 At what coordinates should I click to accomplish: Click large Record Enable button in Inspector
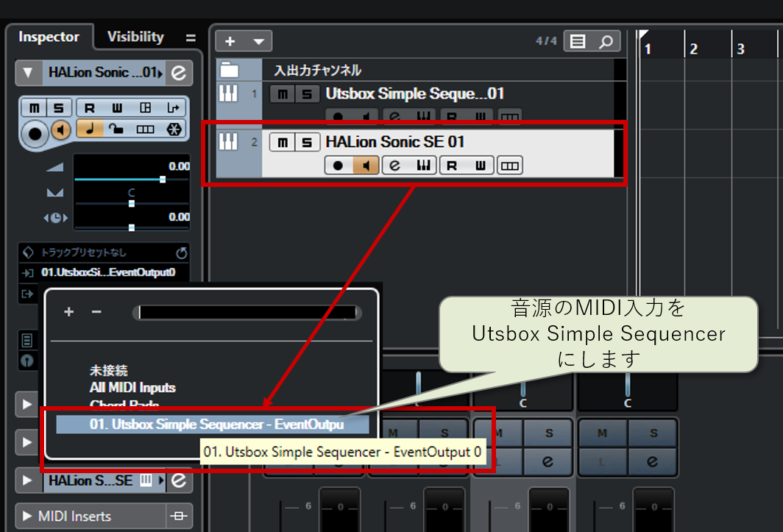click(x=35, y=134)
